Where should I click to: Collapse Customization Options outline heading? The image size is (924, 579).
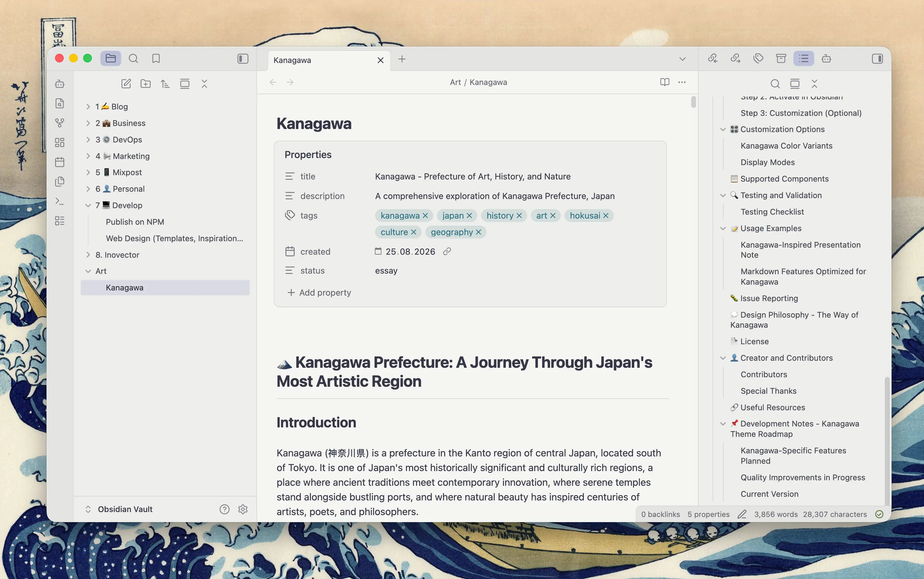coord(723,129)
